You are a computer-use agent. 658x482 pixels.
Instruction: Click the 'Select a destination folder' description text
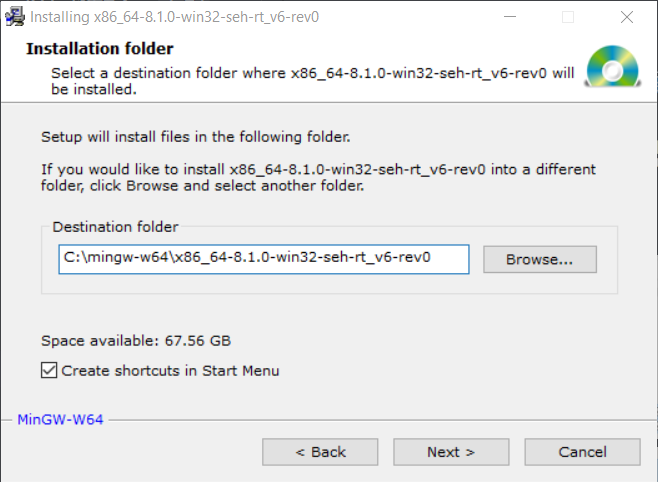pyautogui.click(x=313, y=81)
